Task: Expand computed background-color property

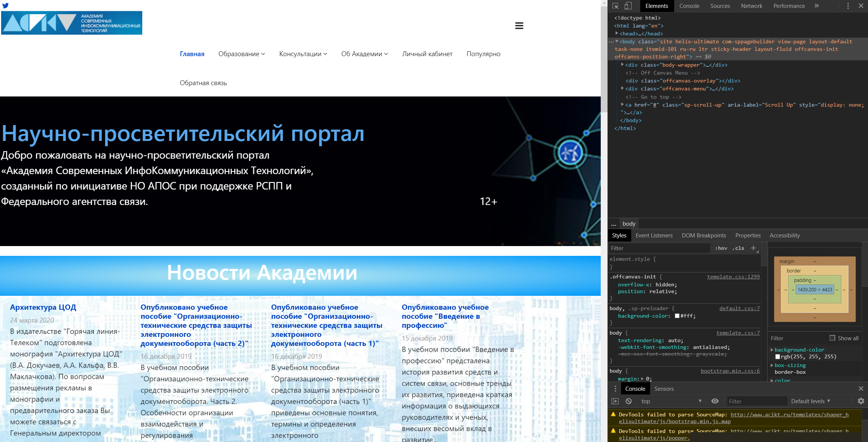Action: tap(772, 350)
